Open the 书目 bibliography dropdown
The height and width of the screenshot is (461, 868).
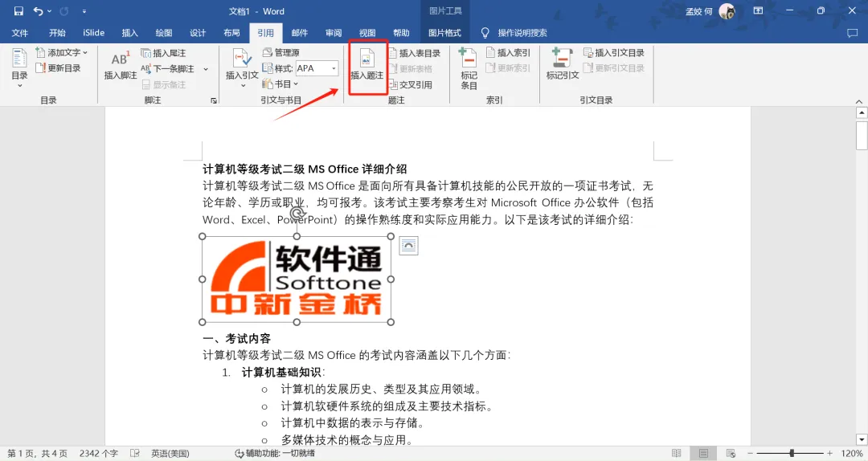pyautogui.click(x=280, y=84)
